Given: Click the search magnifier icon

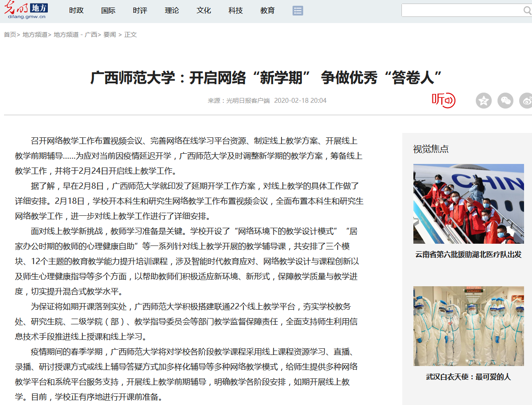Looking at the screenshot, I should pos(527,11).
